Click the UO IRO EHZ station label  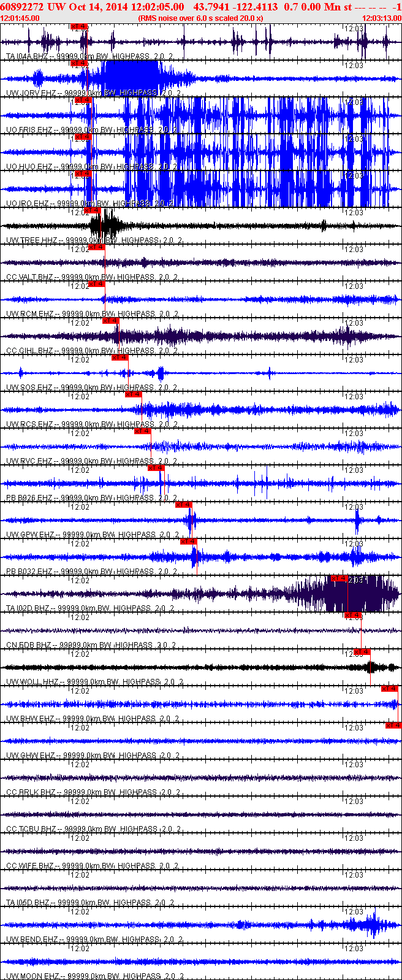(x=90, y=204)
